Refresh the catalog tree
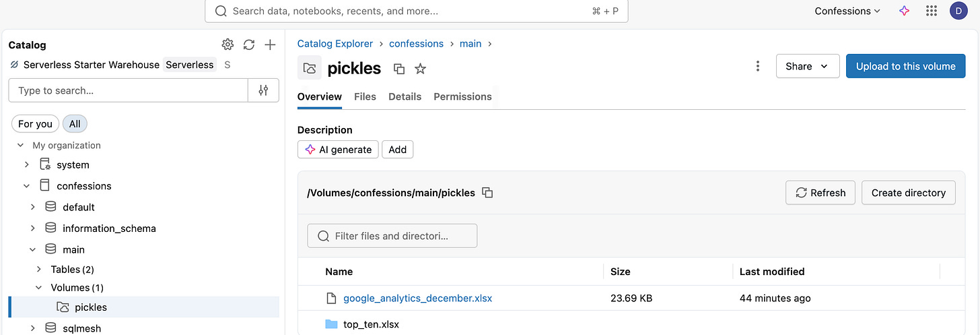 [x=249, y=44]
